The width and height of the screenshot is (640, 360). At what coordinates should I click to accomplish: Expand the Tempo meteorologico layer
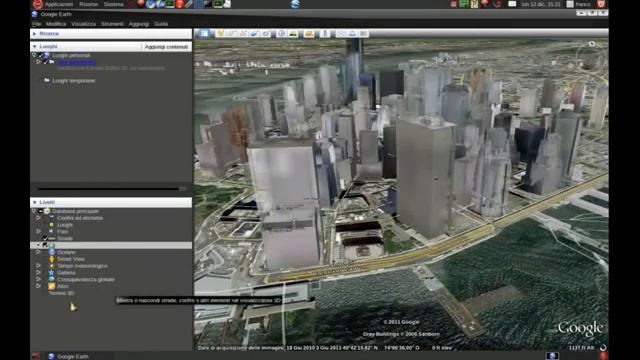click(x=38, y=266)
